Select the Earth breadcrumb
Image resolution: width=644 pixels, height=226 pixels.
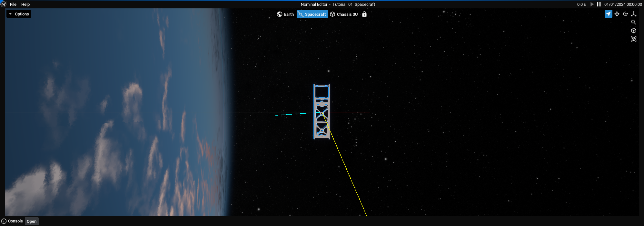coord(285,14)
